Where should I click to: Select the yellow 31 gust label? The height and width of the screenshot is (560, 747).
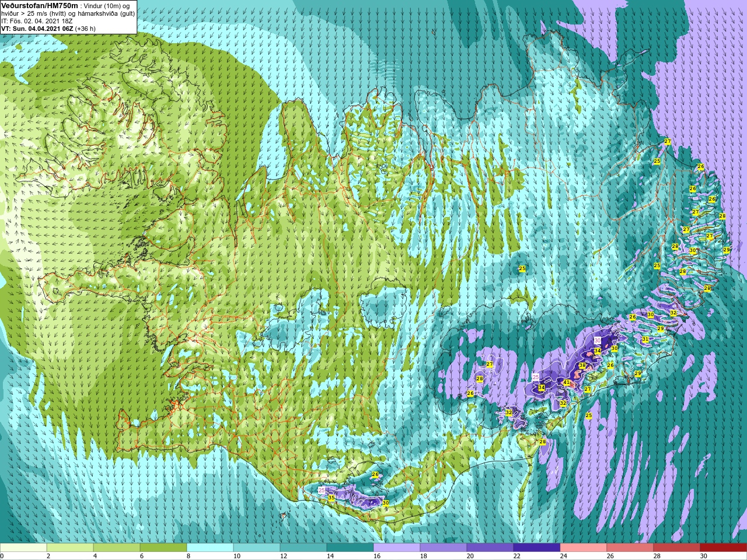[x=645, y=339]
